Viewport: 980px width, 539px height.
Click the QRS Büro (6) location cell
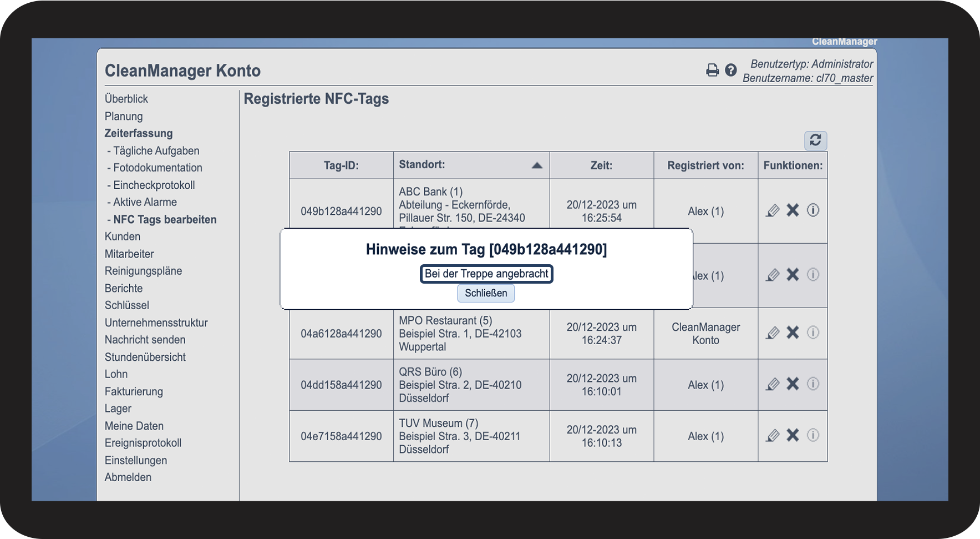[x=471, y=385]
